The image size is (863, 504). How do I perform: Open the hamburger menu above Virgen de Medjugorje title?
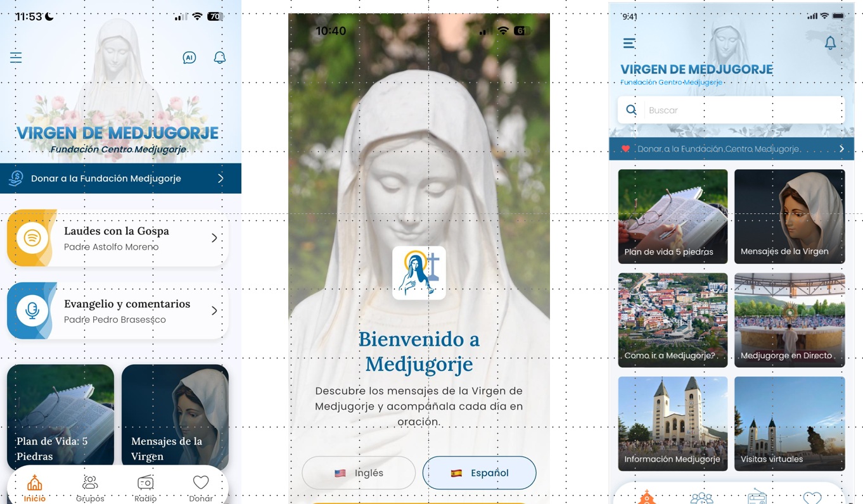coord(629,43)
